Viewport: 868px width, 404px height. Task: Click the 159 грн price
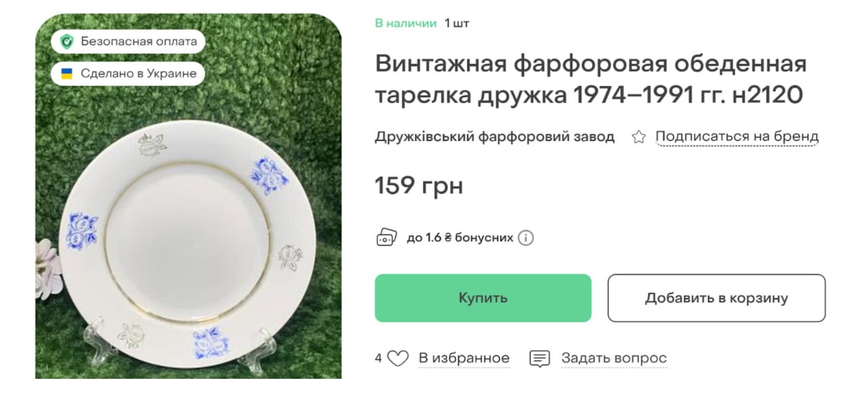pyautogui.click(x=419, y=185)
